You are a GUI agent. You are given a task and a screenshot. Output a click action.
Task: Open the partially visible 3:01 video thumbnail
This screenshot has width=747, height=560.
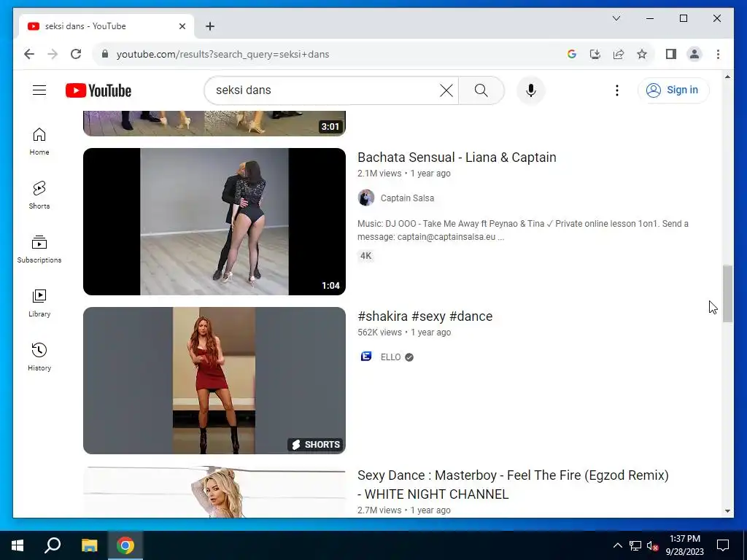click(214, 123)
